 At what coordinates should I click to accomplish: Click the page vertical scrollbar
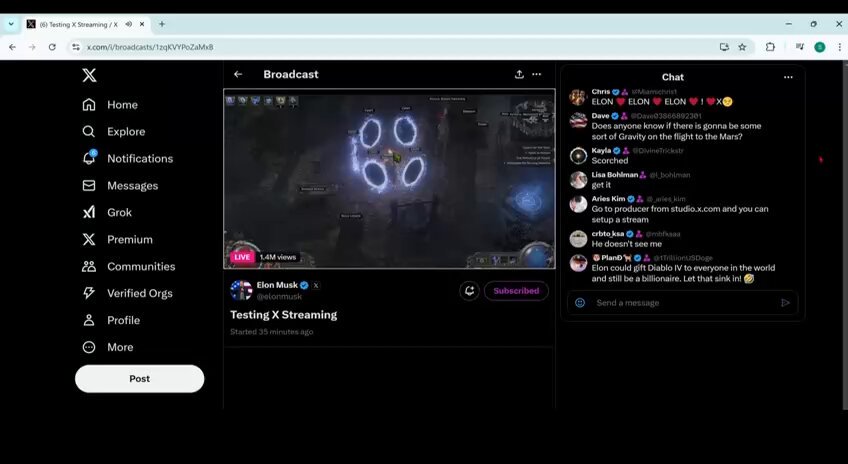point(845,235)
